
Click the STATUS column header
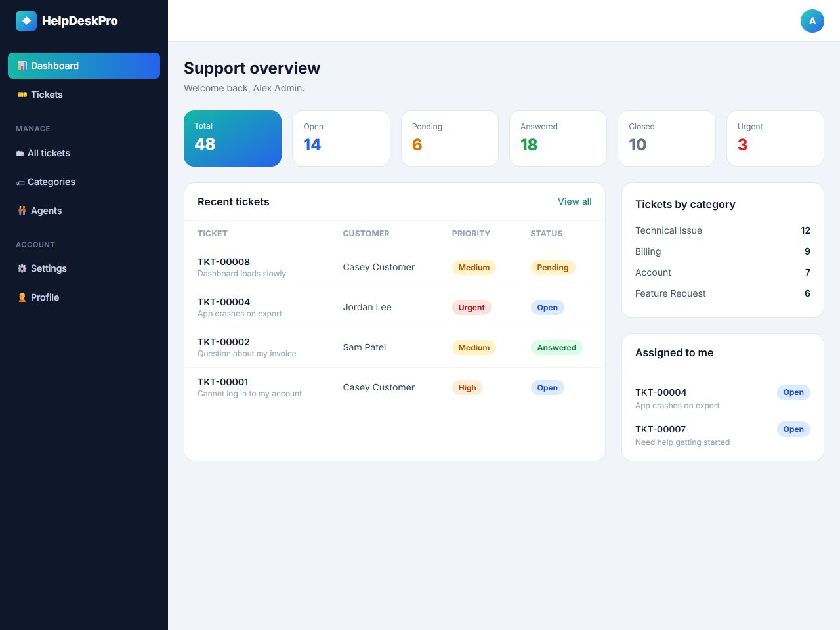(x=547, y=234)
